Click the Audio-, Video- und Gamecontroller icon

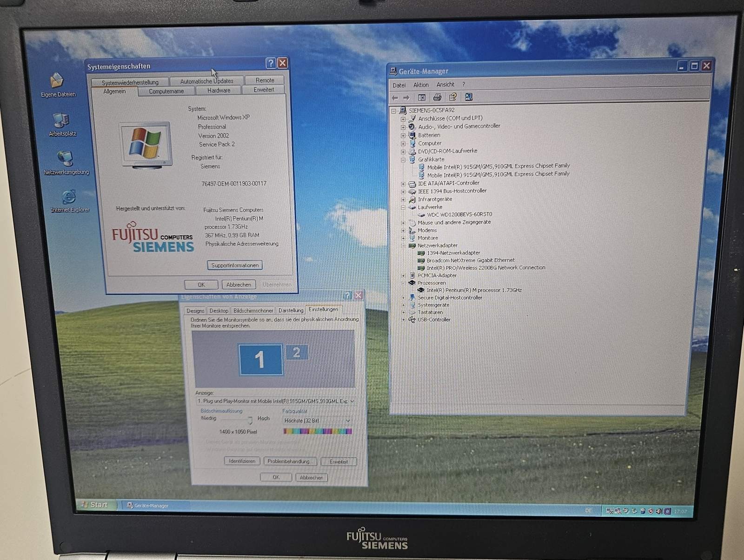(412, 127)
